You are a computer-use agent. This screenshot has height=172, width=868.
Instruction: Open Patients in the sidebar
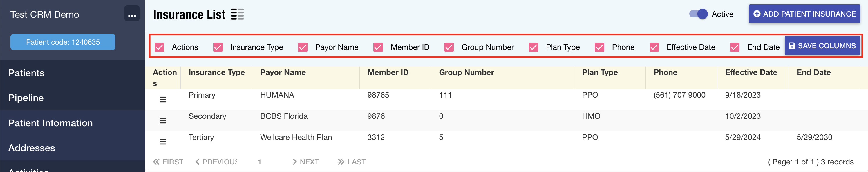(x=26, y=73)
